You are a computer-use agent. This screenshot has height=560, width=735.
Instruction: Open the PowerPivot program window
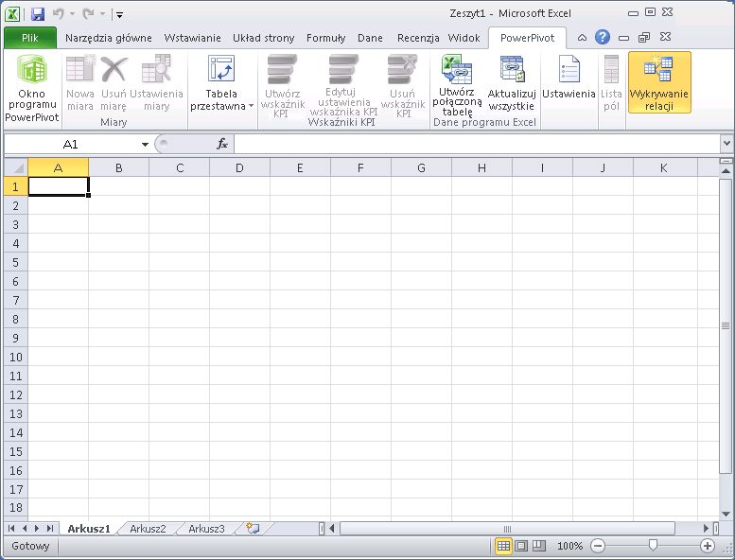click(32, 88)
